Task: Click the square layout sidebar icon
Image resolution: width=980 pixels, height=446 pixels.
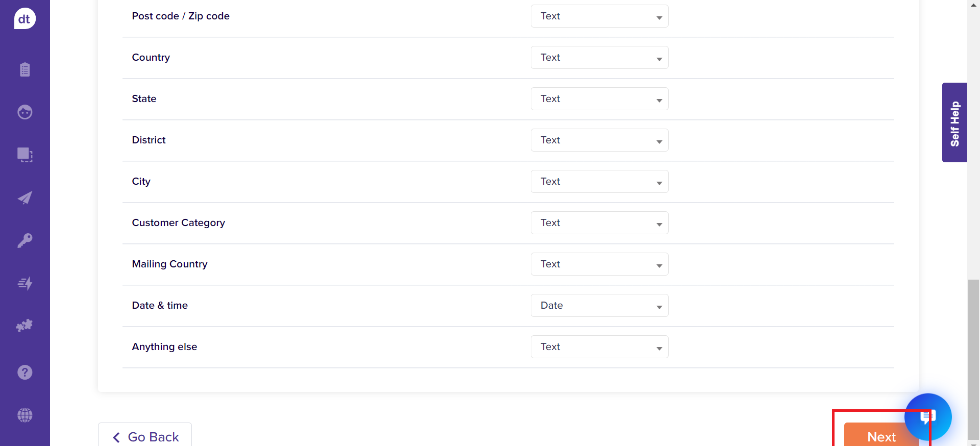Action: tap(24, 155)
